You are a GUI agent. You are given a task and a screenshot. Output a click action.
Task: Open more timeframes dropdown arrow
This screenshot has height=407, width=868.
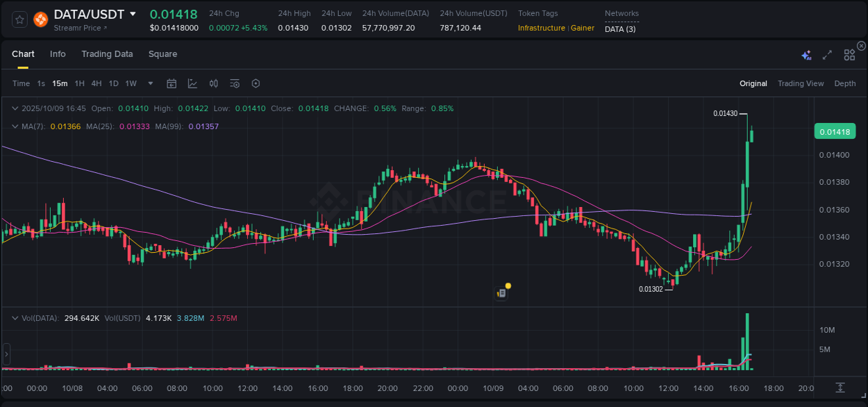coord(149,83)
